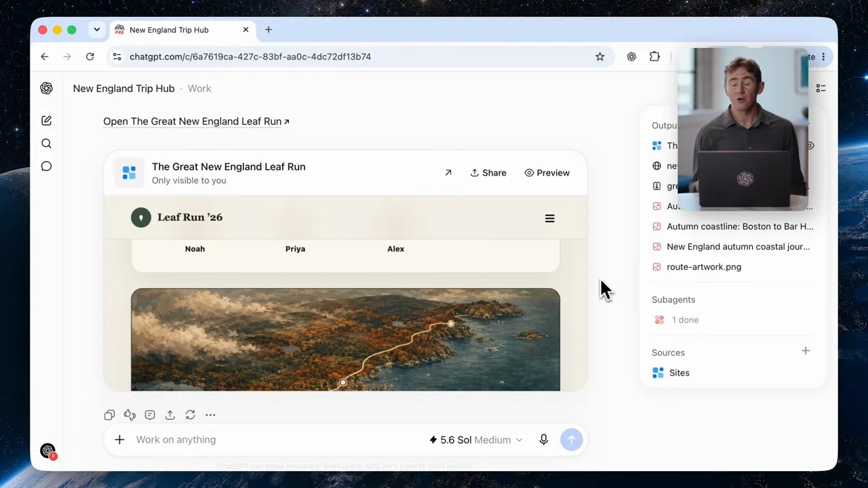This screenshot has height=488, width=868.
Task: Open the browser extensions puzzle icon
Action: pyautogui.click(x=654, y=57)
